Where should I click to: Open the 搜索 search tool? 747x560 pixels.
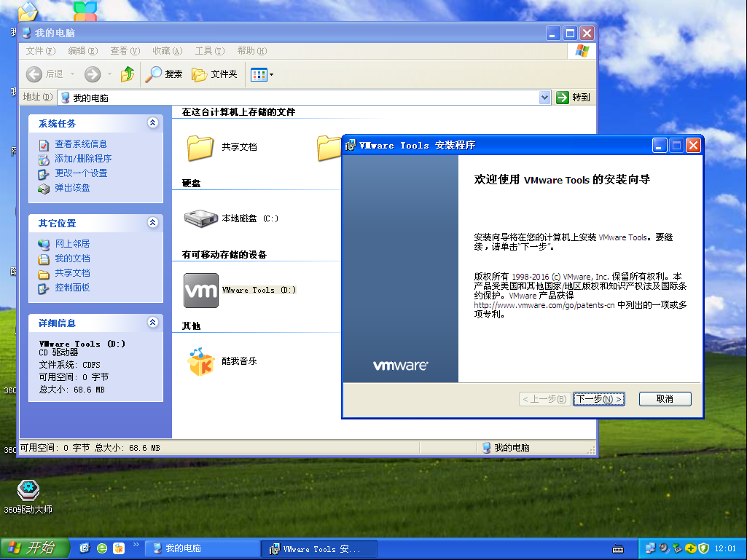(164, 74)
